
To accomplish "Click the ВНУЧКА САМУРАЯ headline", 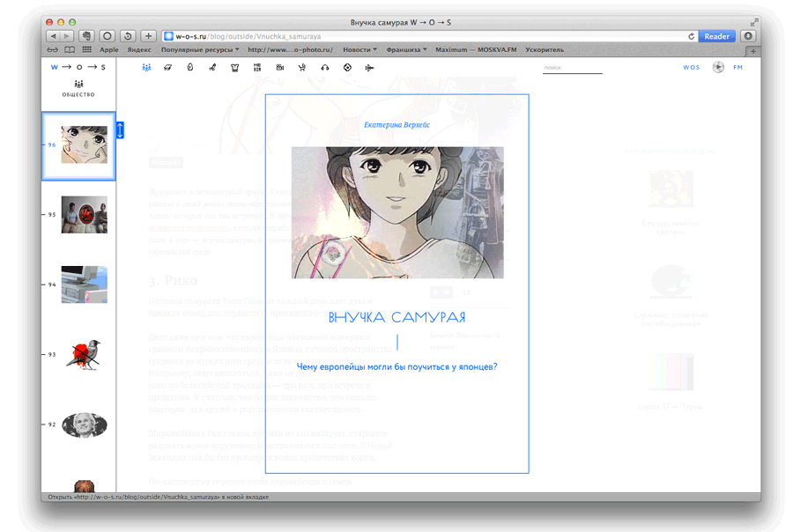I will click(x=397, y=318).
